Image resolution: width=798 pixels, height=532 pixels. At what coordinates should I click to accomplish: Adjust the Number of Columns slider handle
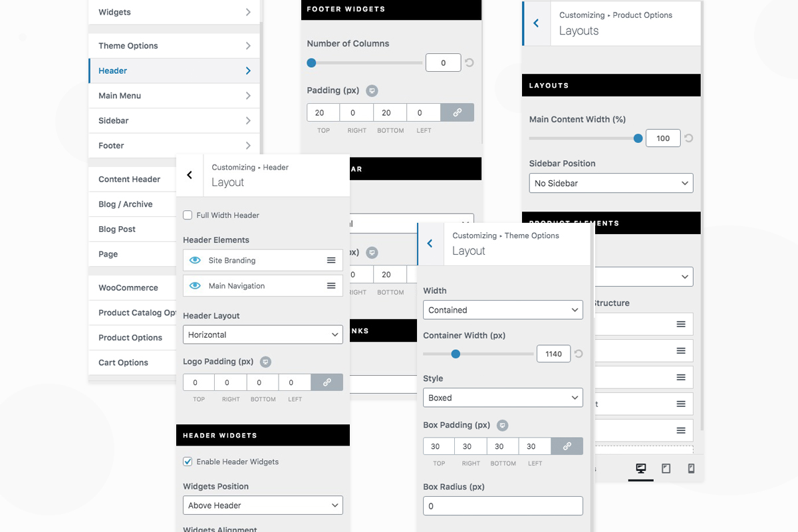coord(311,63)
